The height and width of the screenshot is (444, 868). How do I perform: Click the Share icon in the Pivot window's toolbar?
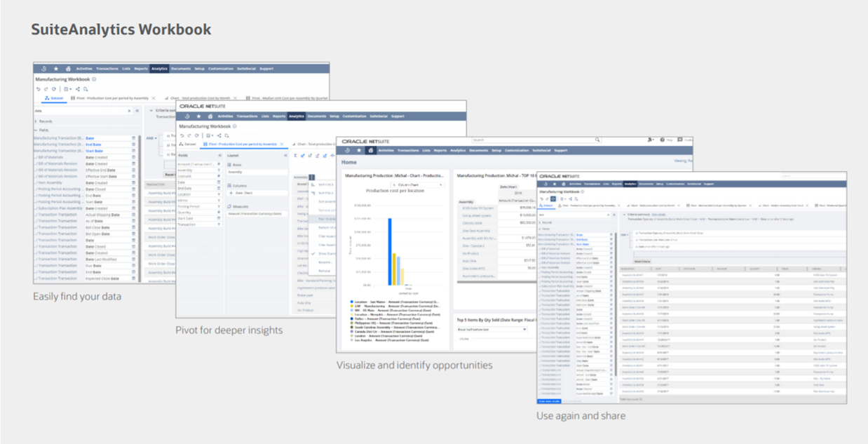click(219, 135)
